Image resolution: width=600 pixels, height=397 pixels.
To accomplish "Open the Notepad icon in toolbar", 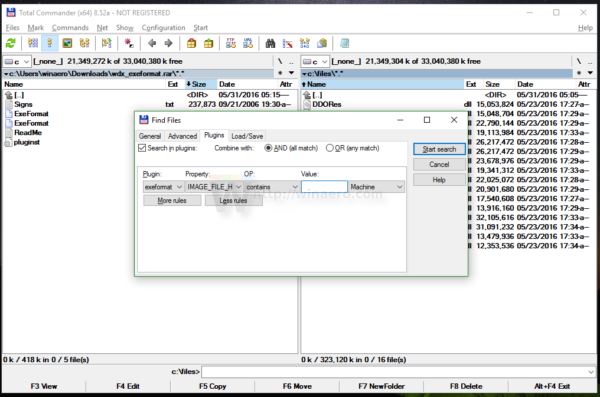I will point(344,43).
